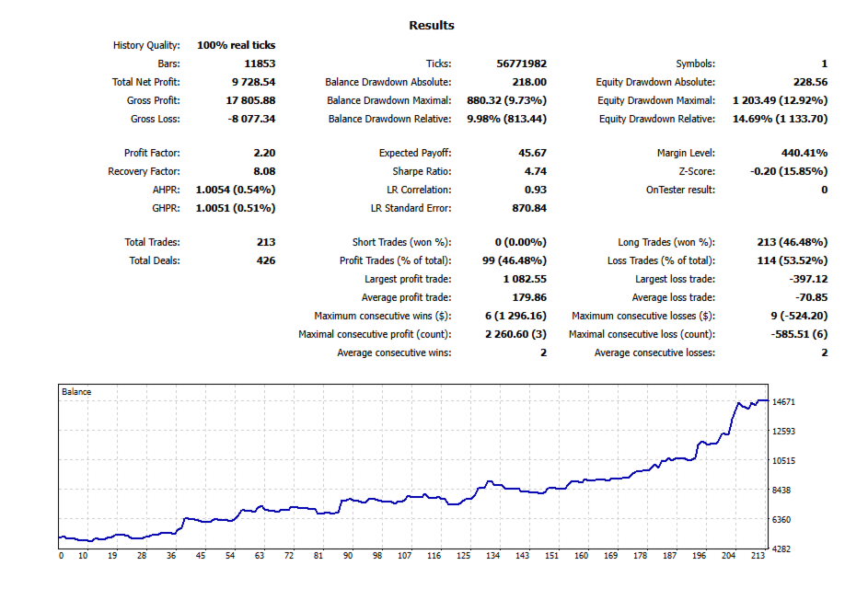Select Margin Level value 440.41%

(804, 153)
